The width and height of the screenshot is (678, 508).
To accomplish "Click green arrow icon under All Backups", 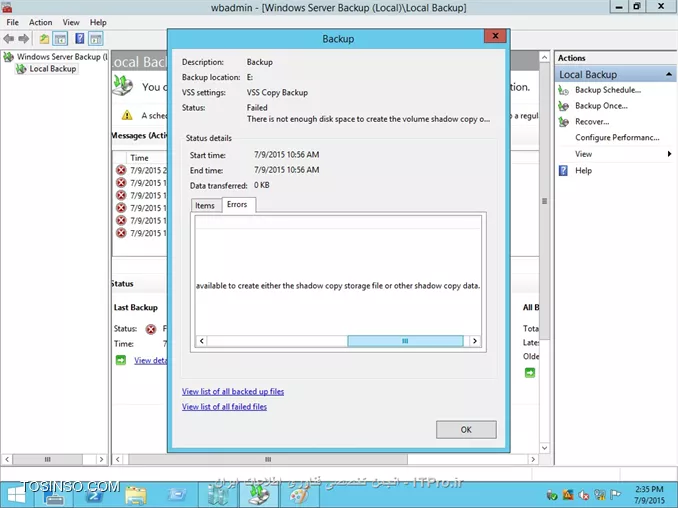I will pos(530,373).
